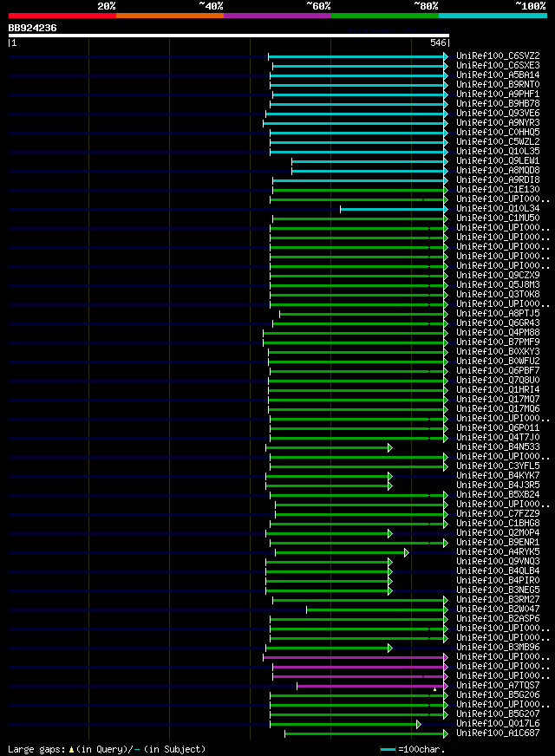Select the UniRef100_Q93VE6 label

coord(498,114)
